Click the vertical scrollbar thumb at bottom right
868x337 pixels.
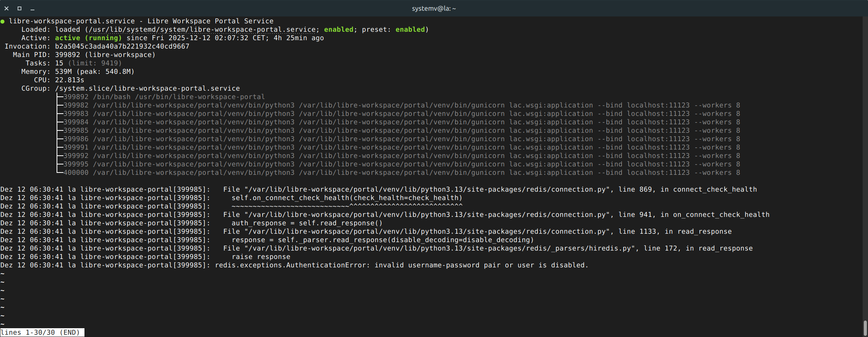pos(865,328)
